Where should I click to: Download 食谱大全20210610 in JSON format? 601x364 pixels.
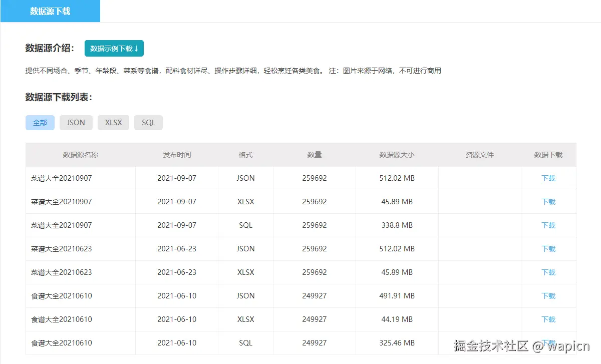tap(548, 295)
